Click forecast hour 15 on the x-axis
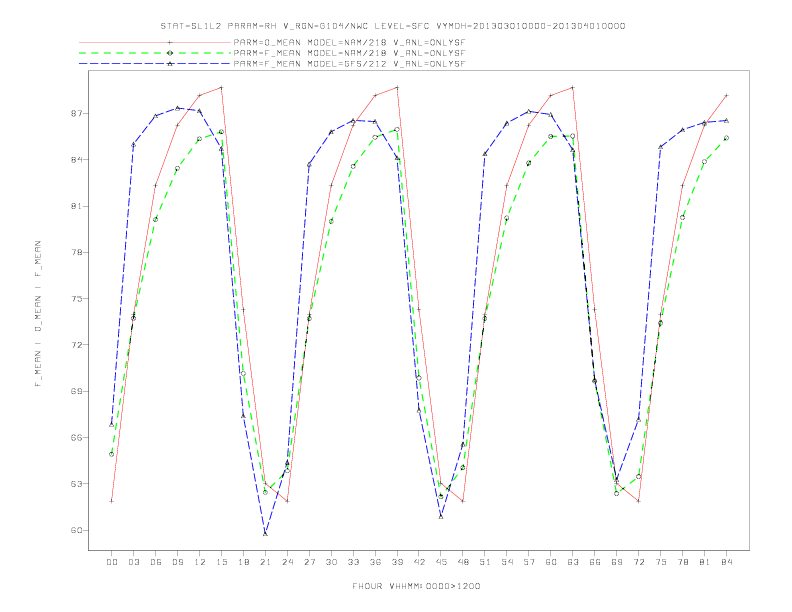The height and width of the screenshot is (612, 792). pos(221,562)
